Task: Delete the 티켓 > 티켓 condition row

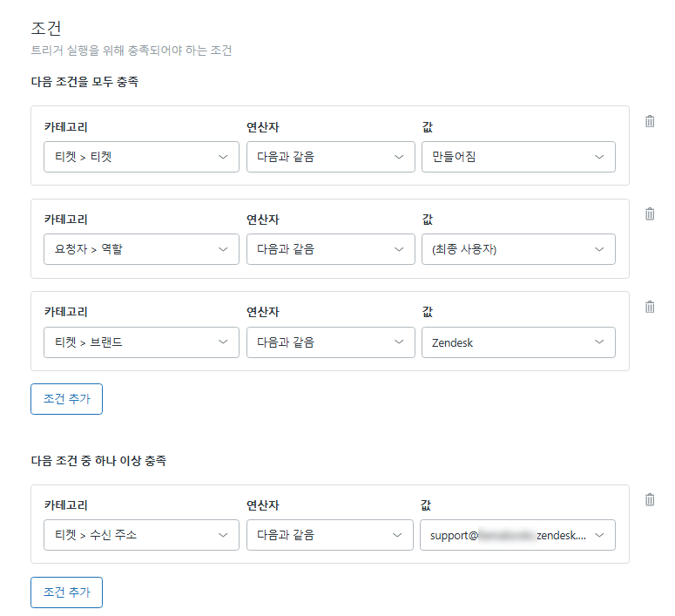Action: [x=650, y=121]
